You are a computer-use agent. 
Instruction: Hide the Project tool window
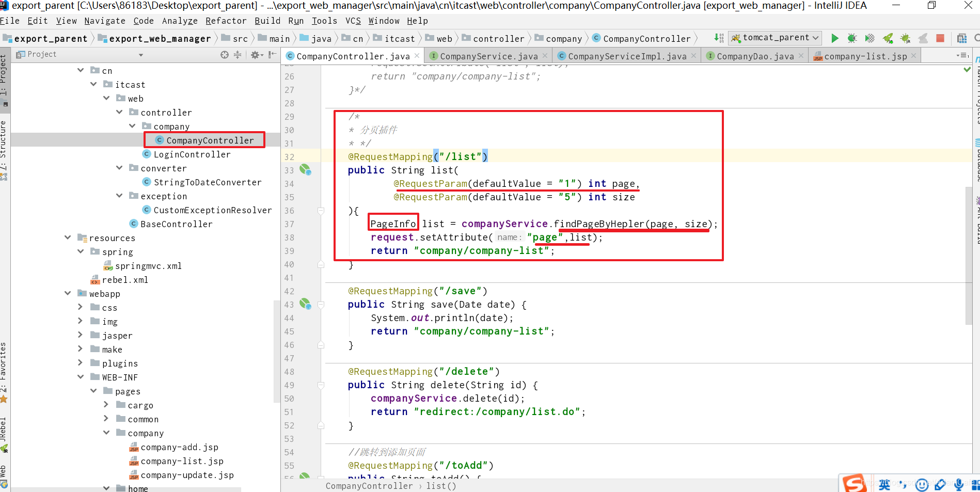[x=273, y=55]
